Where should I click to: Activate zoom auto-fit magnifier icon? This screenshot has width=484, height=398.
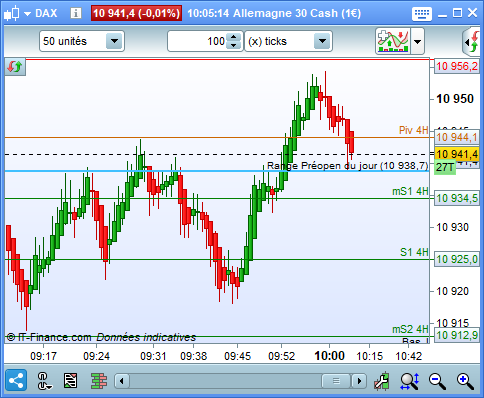[410, 381]
